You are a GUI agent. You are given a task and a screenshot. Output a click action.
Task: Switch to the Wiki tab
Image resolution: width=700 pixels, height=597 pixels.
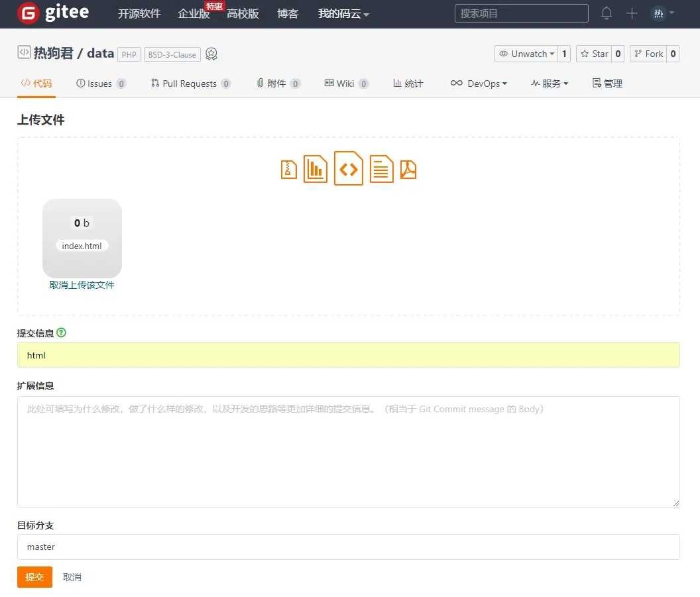[347, 83]
